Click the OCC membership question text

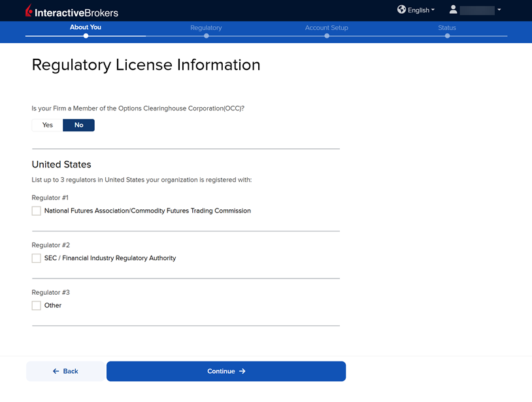point(138,109)
